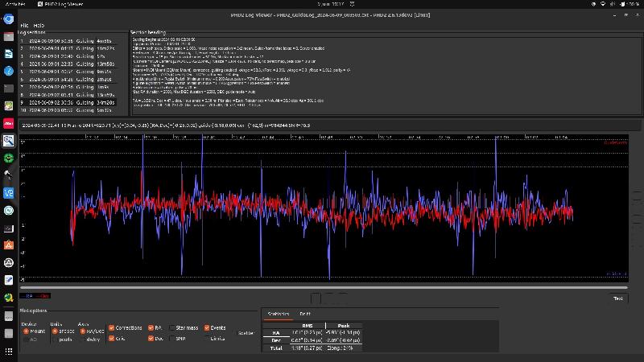Click the horizontal scrollbar below the graph

click(322, 287)
